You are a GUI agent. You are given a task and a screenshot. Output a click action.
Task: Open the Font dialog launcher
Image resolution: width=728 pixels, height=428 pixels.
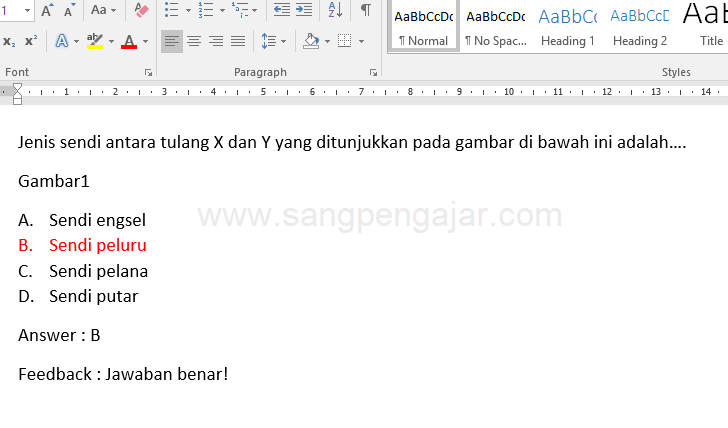click(148, 72)
